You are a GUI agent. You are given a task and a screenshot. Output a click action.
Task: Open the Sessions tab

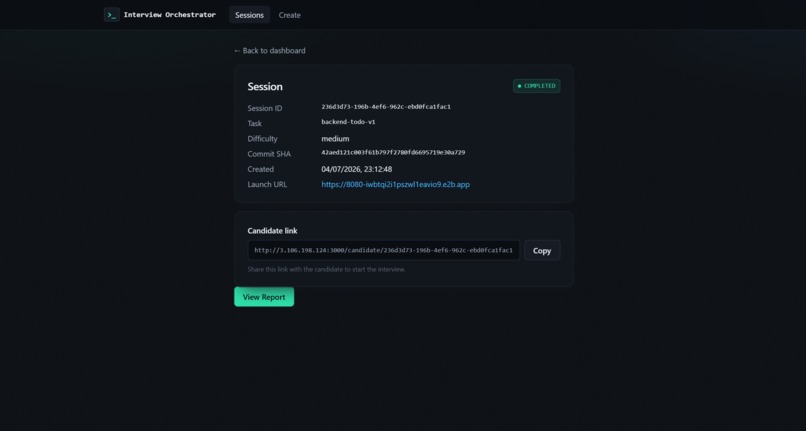tap(249, 15)
